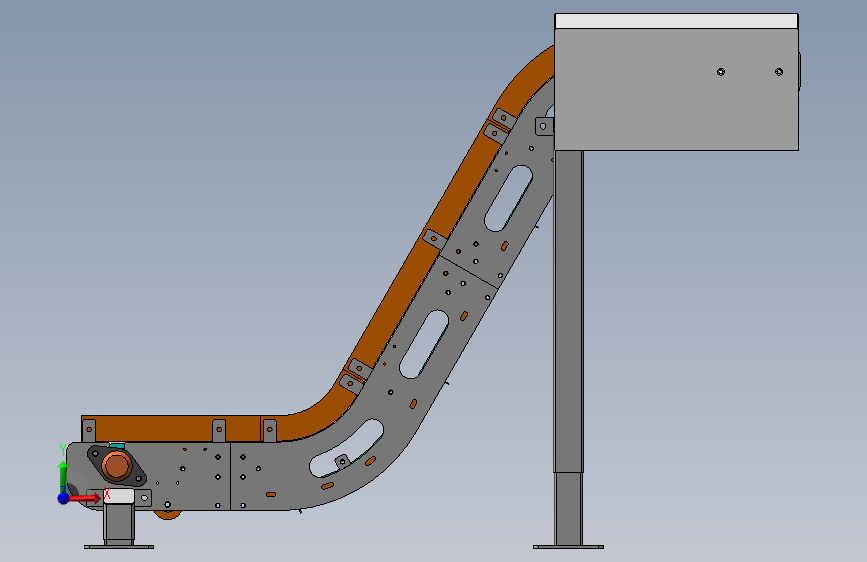Select the white bracket block on the short leg
Screen dimensions: 867x562
[x=119, y=496]
